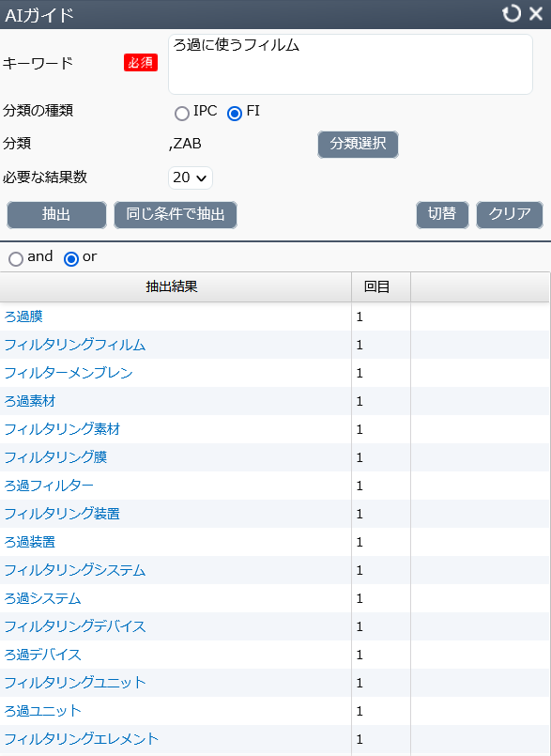551x756 pixels.
Task: Open the ろ過フィルター link
Action: pos(49,486)
